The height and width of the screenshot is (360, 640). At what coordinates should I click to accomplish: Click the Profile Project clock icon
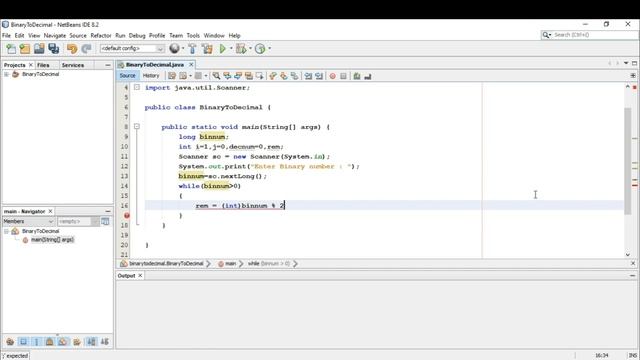point(260,49)
